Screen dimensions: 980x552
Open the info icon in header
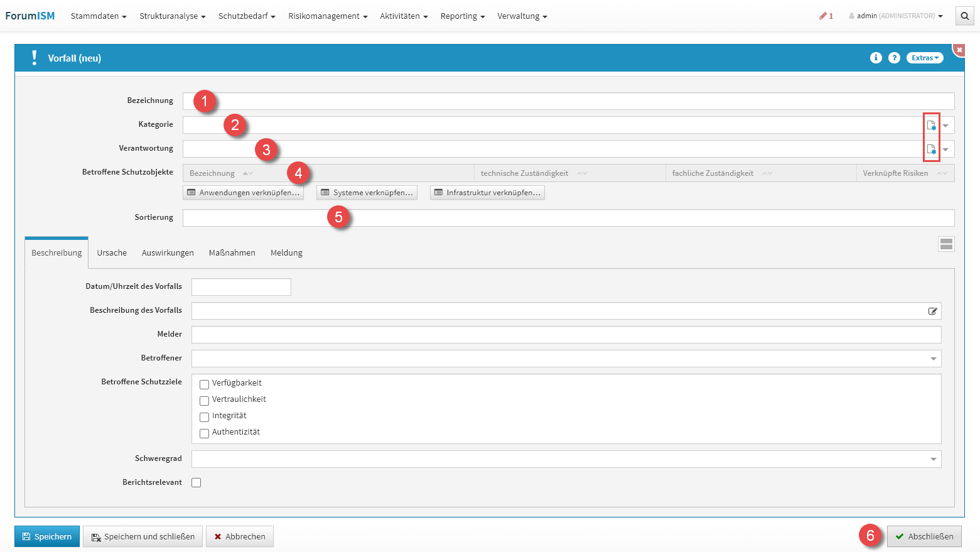[876, 58]
